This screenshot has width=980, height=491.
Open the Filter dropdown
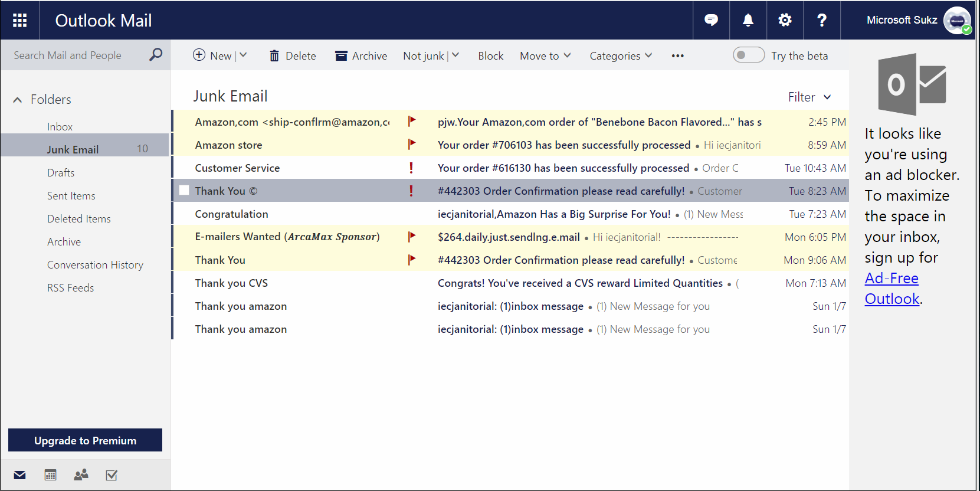(x=809, y=97)
